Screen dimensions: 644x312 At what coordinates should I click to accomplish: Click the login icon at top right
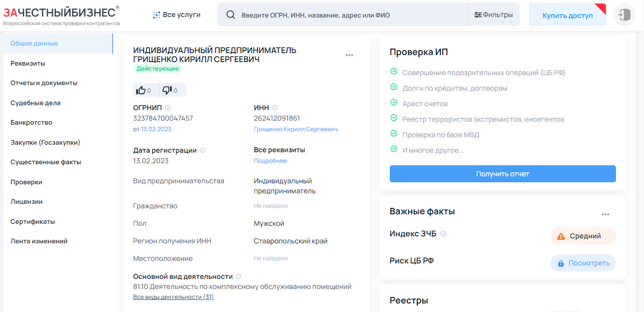(623, 15)
